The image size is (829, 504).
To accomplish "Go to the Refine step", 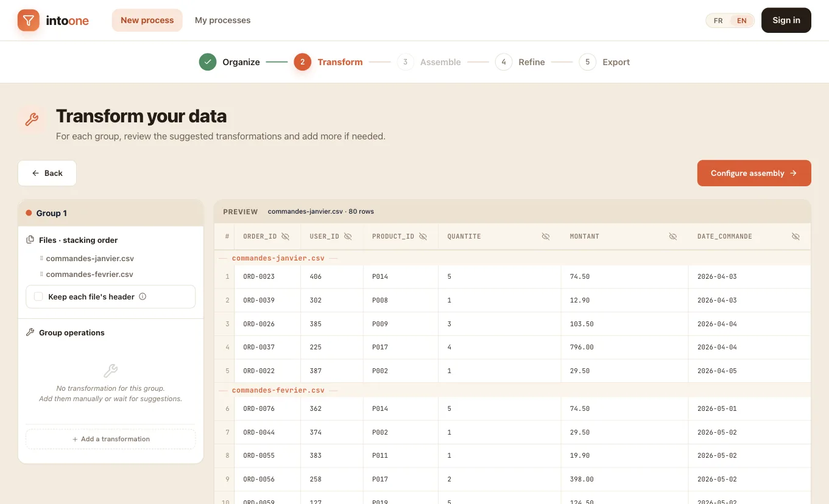I will click(520, 62).
